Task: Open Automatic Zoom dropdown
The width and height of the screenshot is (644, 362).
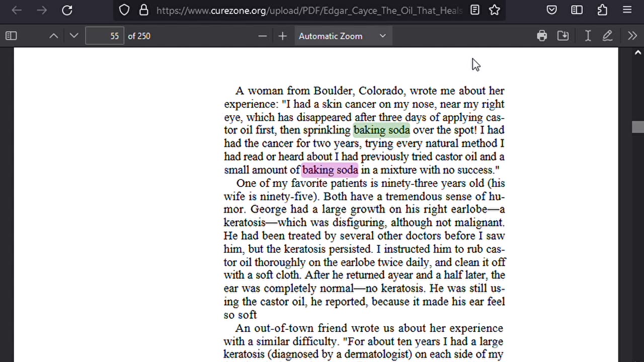Action: (x=343, y=36)
